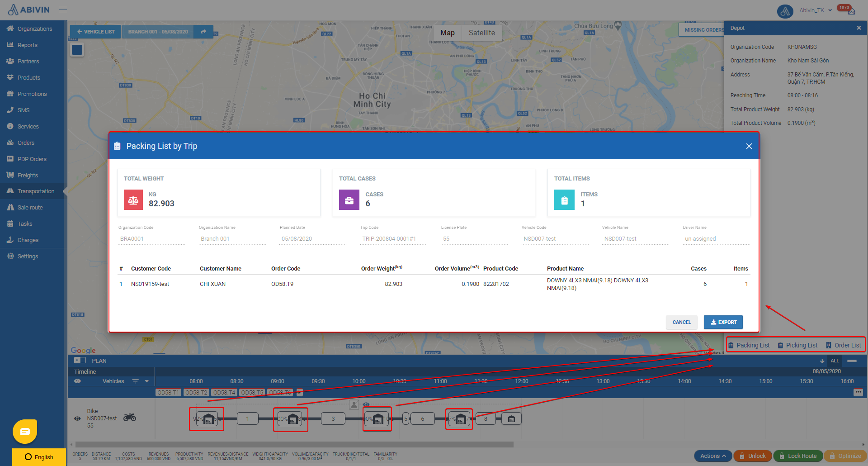
Task: Click the driver person icon above timeline
Action: click(x=354, y=404)
